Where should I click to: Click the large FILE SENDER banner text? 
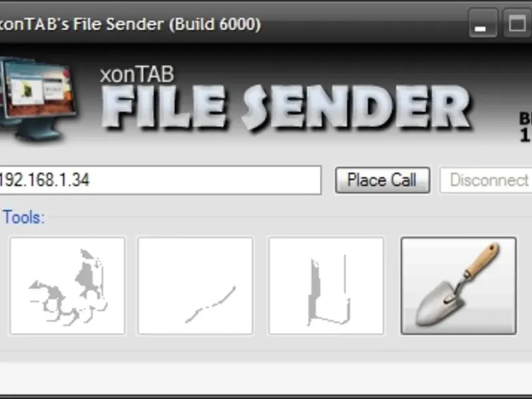click(286, 108)
